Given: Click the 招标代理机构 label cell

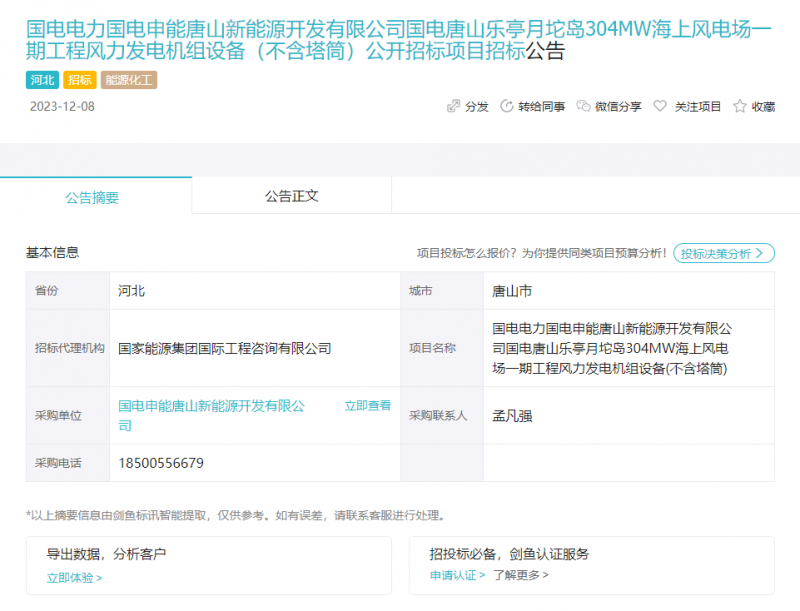Looking at the screenshot, I should [x=68, y=348].
